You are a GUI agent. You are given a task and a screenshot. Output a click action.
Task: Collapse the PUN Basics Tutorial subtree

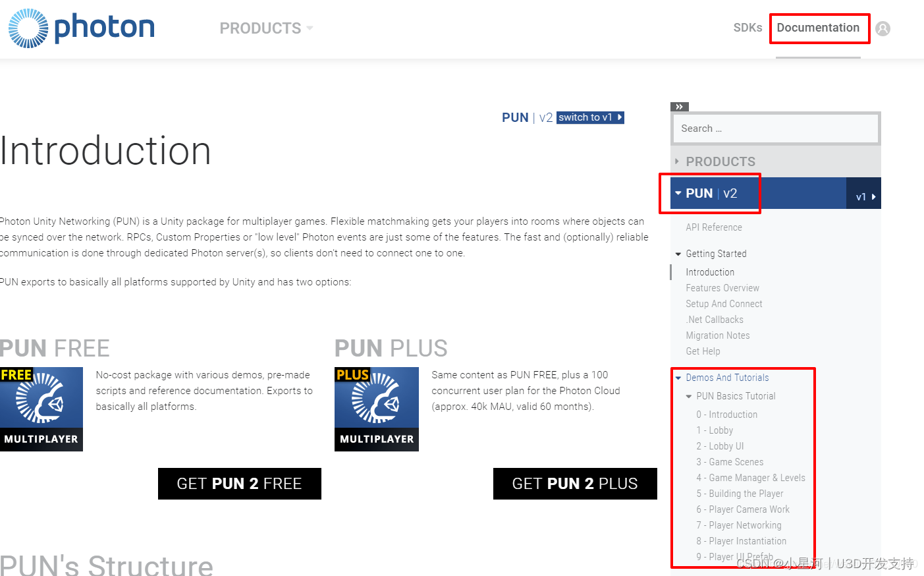689,396
